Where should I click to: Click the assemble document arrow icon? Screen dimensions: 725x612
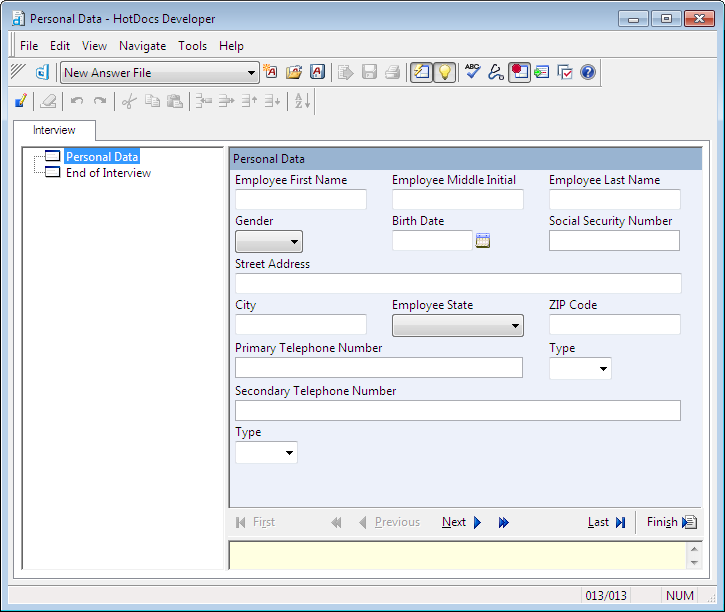pos(345,73)
